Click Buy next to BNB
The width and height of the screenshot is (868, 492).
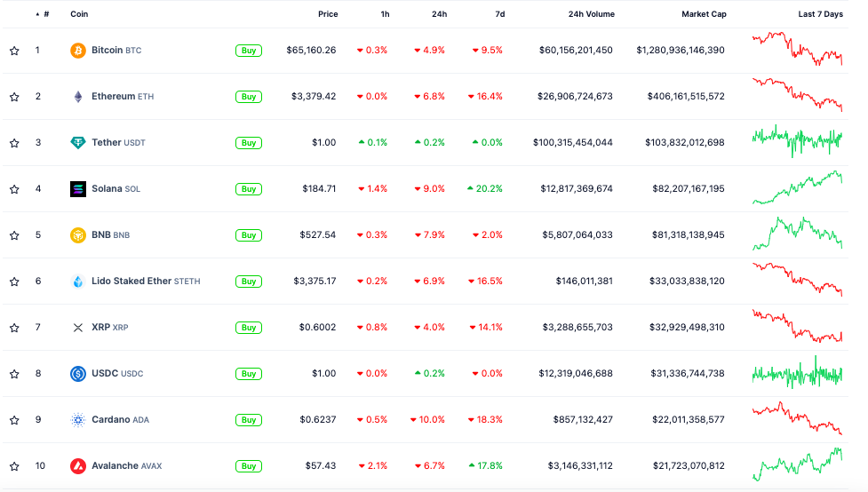coord(249,235)
